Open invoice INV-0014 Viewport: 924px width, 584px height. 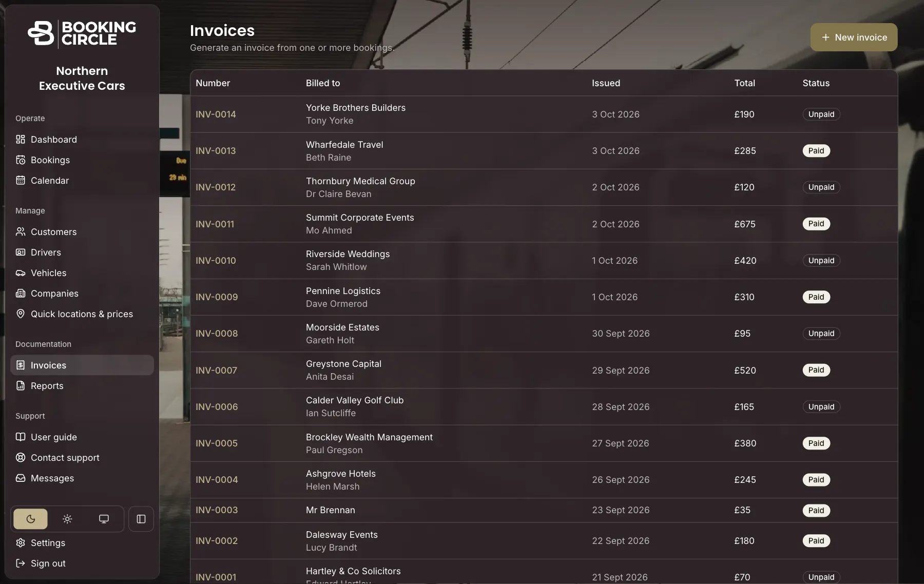click(216, 114)
